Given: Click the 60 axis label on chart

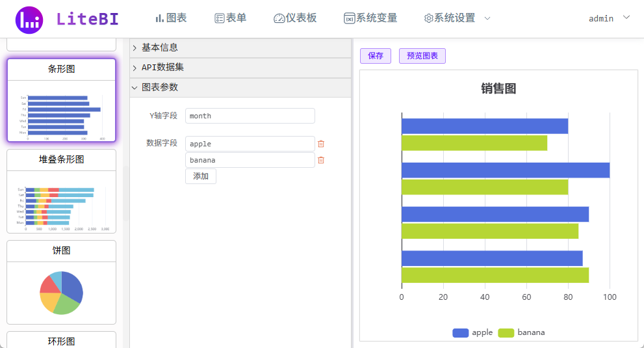Looking at the screenshot, I should (x=526, y=297).
